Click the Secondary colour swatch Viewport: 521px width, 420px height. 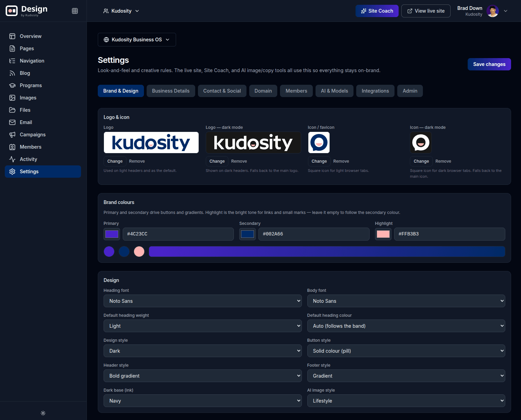pos(248,234)
